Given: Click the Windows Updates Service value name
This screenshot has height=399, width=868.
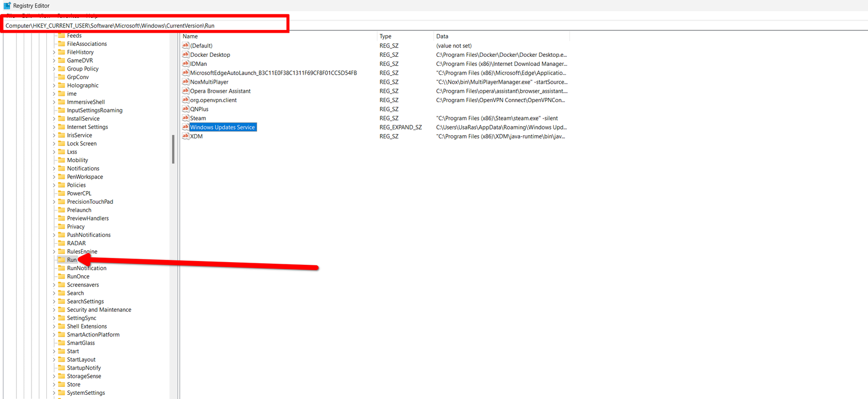Looking at the screenshot, I should [x=223, y=127].
